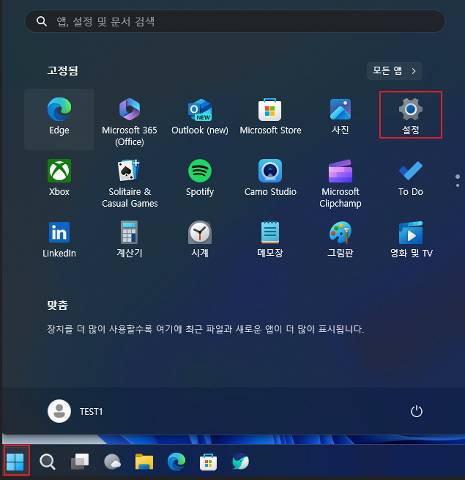
Task: Launch the Xbox app
Action: point(59,178)
